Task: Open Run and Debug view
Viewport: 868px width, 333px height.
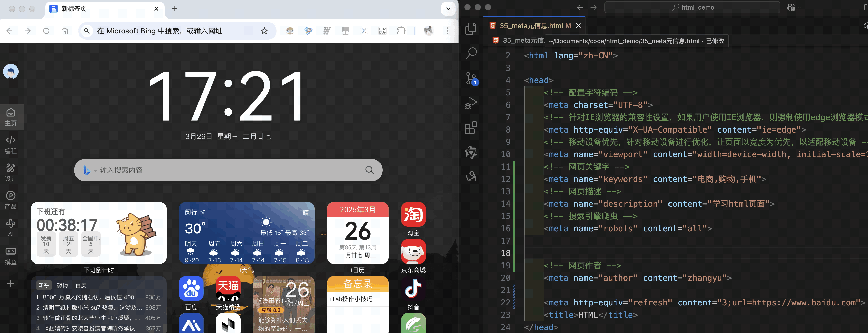Action: [471, 103]
